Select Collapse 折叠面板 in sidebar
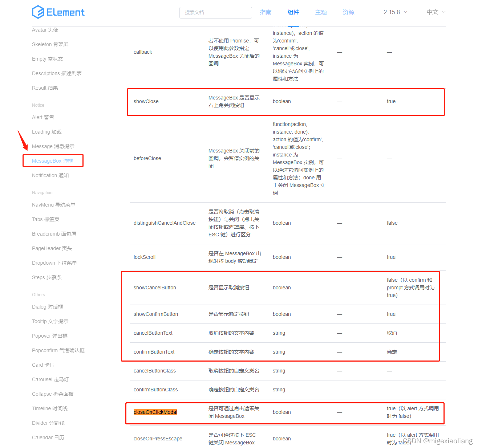Viewport: 478px width, 448px height. tap(53, 394)
